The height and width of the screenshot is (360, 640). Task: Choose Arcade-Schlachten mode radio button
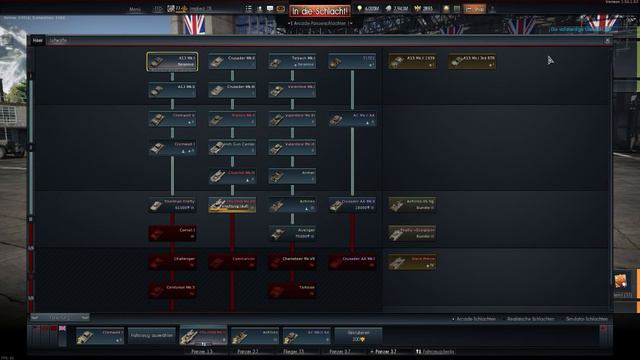(x=474, y=319)
